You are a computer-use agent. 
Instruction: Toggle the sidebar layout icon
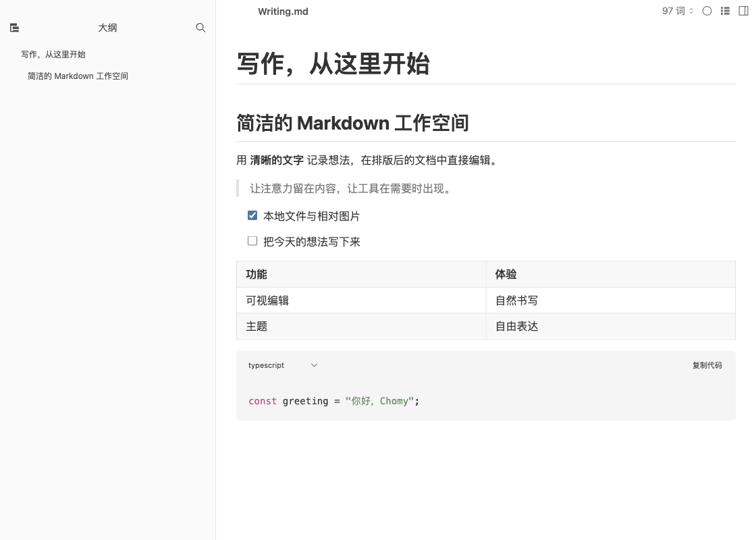click(743, 11)
